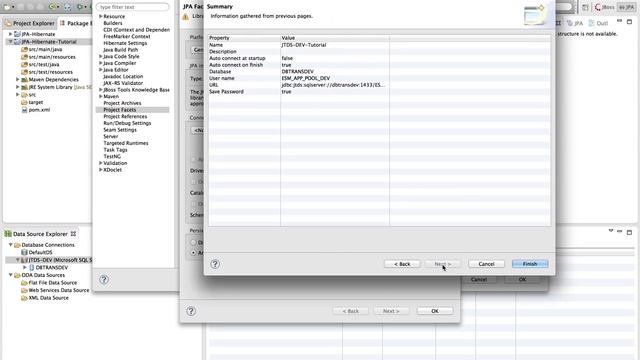
Task: Select Task Tags entry
Action: (x=115, y=150)
